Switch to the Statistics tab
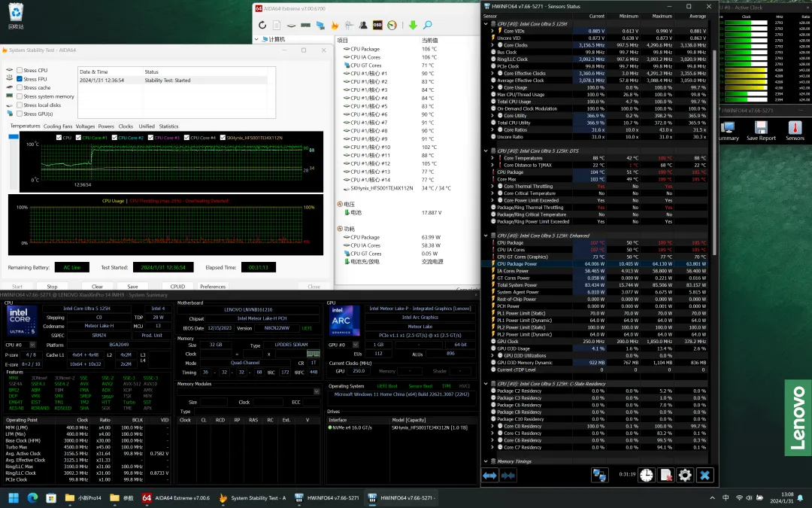The image size is (812, 508). 169,126
